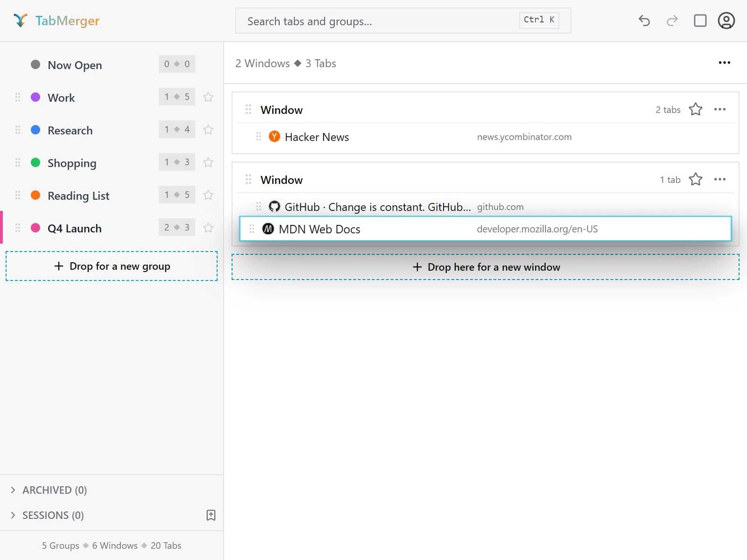Click the "2 Windows" count text
This screenshot has height=560, width=747.
click(x=262, y=63)
